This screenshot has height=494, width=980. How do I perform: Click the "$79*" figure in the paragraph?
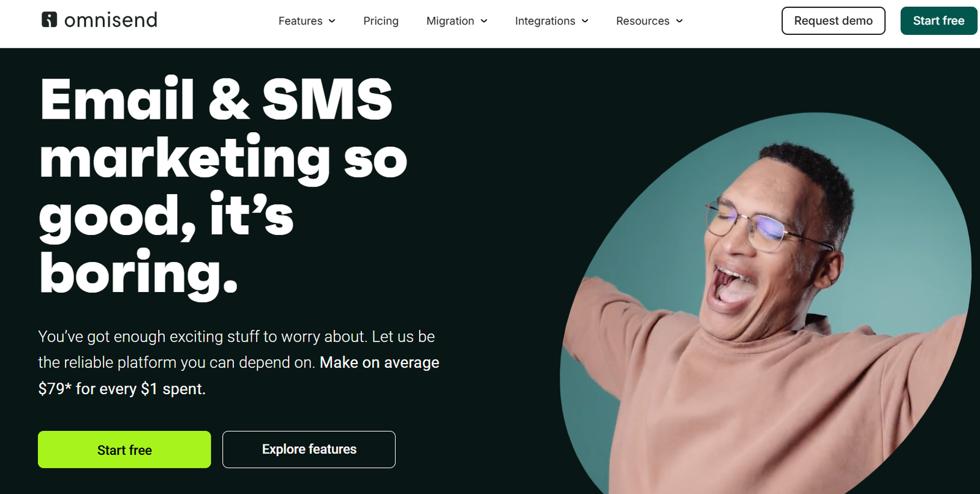(x=55, y=389)
